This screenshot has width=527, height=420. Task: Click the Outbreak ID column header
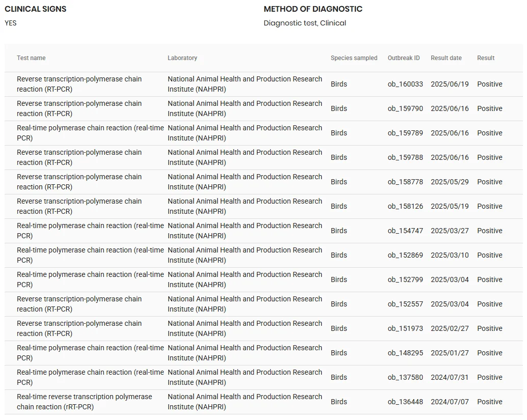404,58
